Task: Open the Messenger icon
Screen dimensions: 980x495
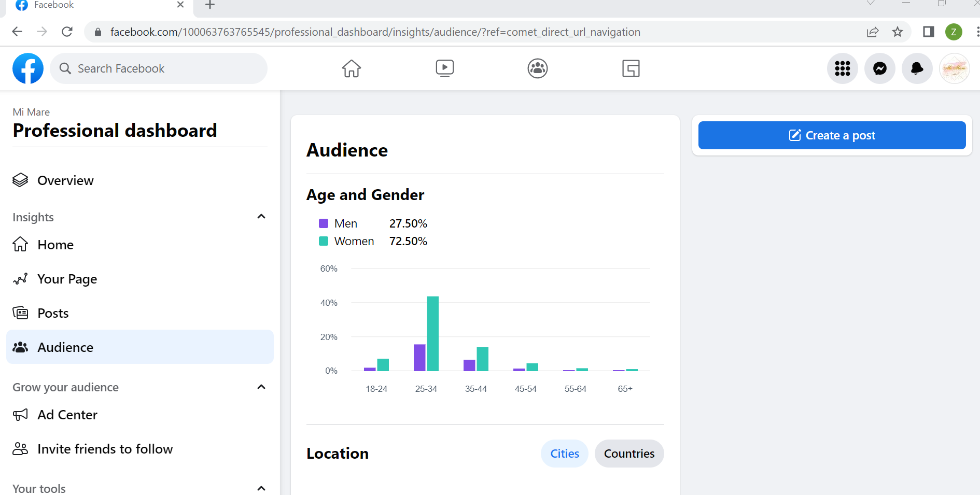Action: click(880, 68)
